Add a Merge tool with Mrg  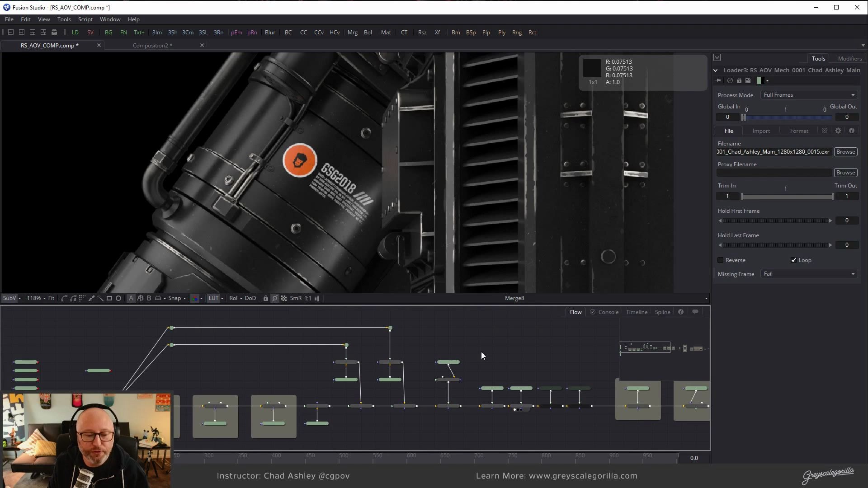[x=353, y=33]
